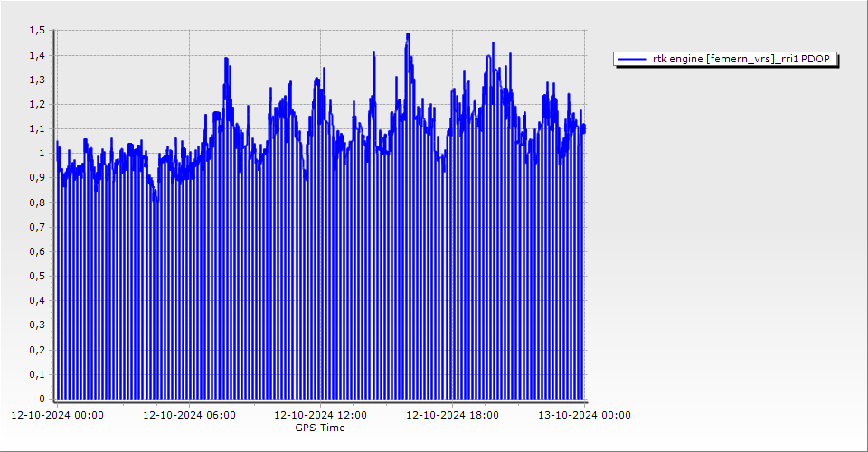This screenshot has height=452, width=868.
Task: Click the 1,5 value on the Y axis
Action: click(36, 31)
